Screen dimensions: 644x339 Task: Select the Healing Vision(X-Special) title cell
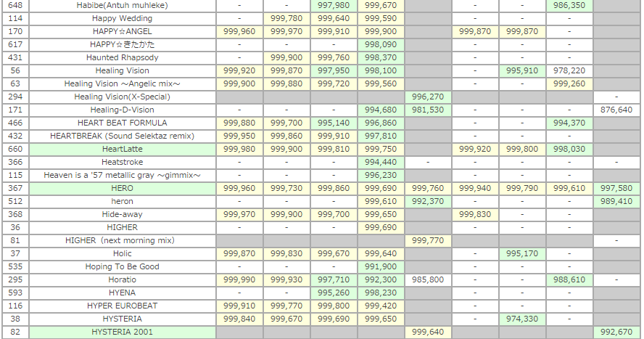(x=123, y=97)
